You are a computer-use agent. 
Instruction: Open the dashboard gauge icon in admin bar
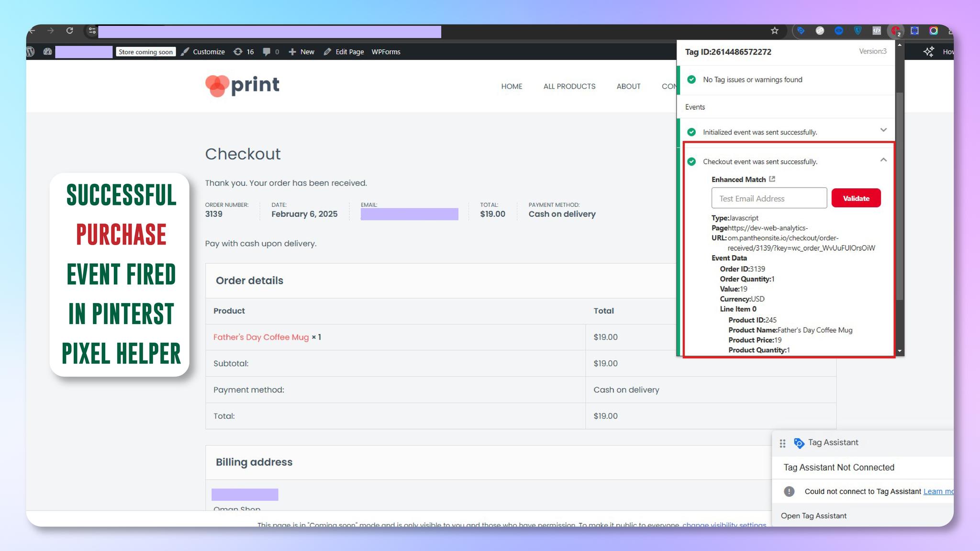pos(47,52)
